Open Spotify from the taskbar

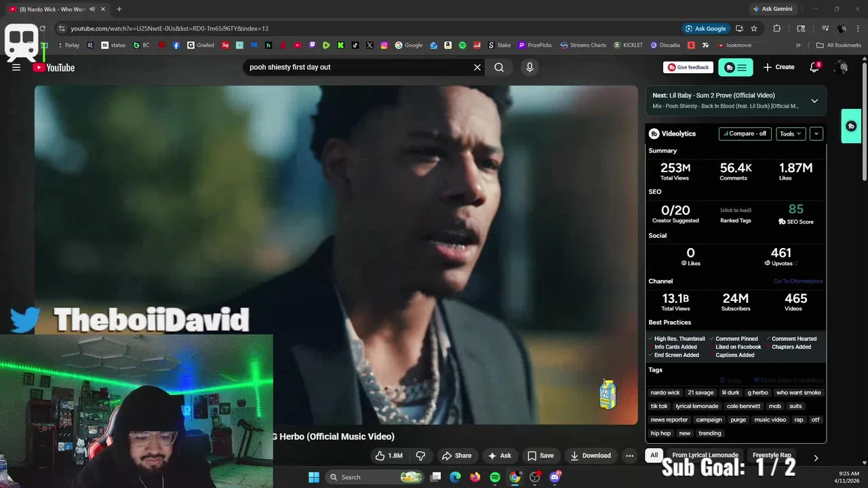495,477
